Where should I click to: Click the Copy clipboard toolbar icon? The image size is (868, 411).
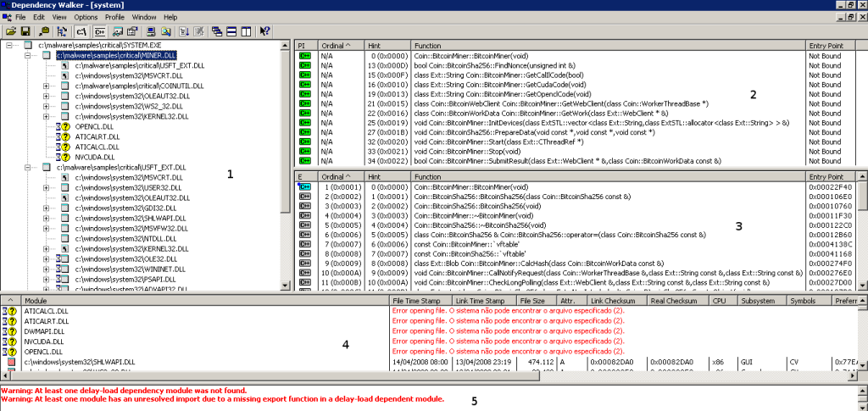coord(44,31)
